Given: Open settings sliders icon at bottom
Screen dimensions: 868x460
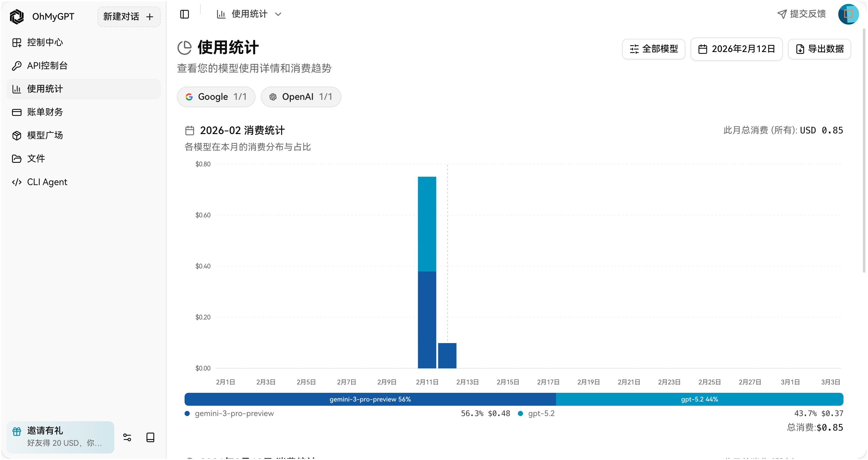Looking at the screenshot, I should pos(127,437).
